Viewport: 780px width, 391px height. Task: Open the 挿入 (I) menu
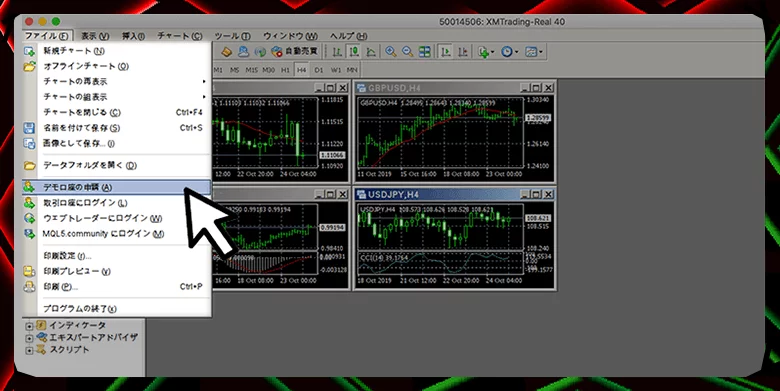click(133, 36)
